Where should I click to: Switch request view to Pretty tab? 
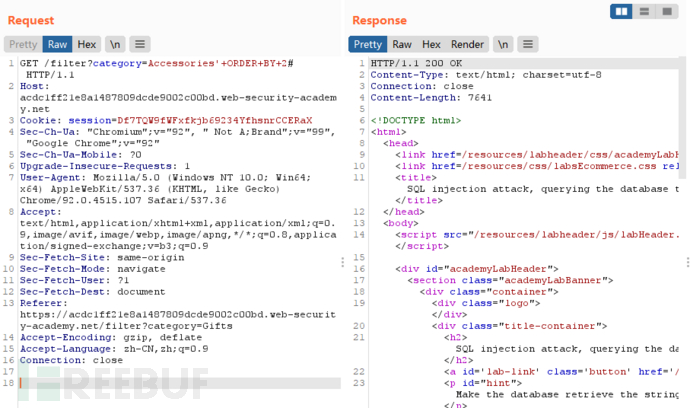point(23,44)
